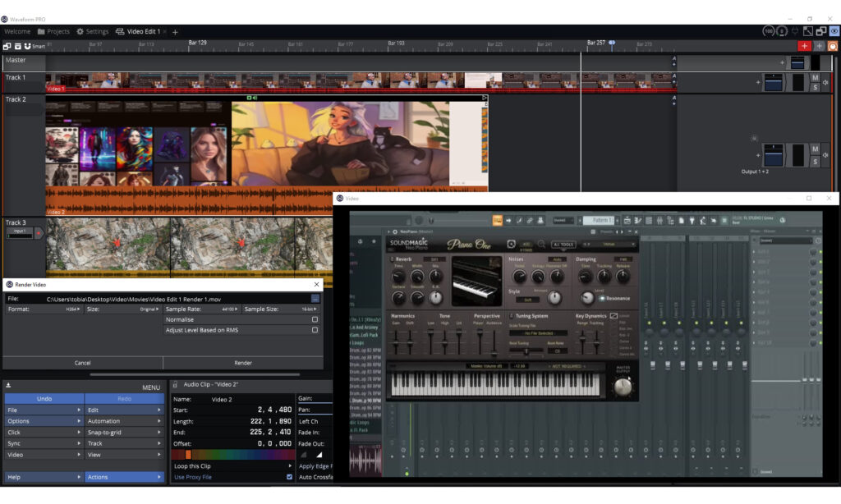Click the track layout icon left of Smart
Viewport: 841px width, 504px height.
click(7, 46)
